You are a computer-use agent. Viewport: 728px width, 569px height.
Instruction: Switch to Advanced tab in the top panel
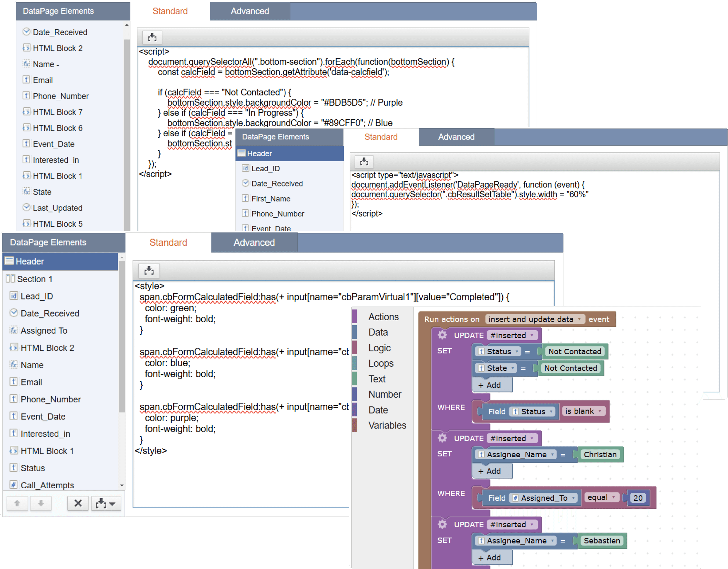pos(250,11)
